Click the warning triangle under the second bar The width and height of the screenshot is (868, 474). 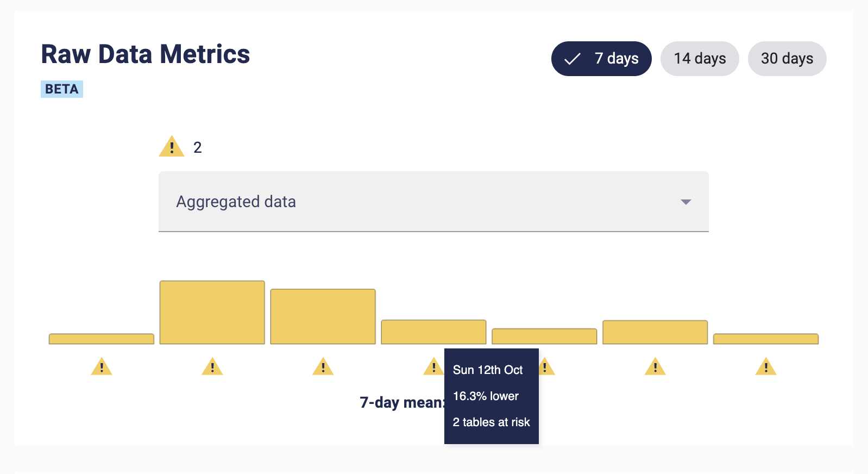[212, 366]
